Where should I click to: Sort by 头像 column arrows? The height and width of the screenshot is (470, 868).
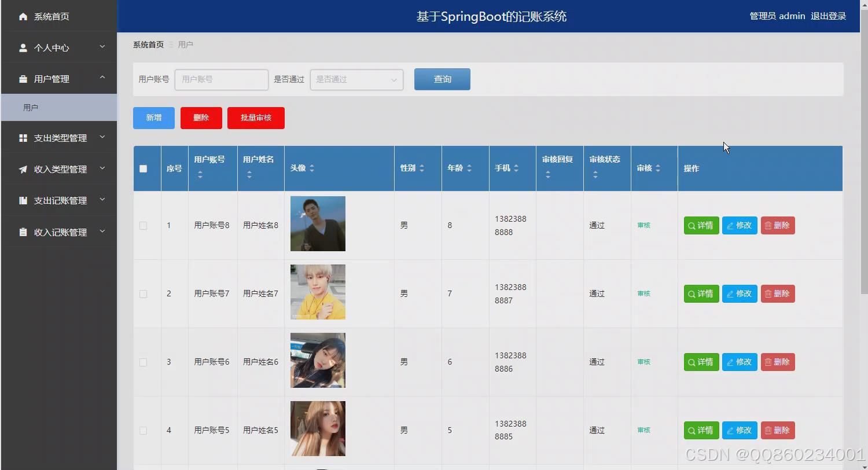[x=312, y=168]
